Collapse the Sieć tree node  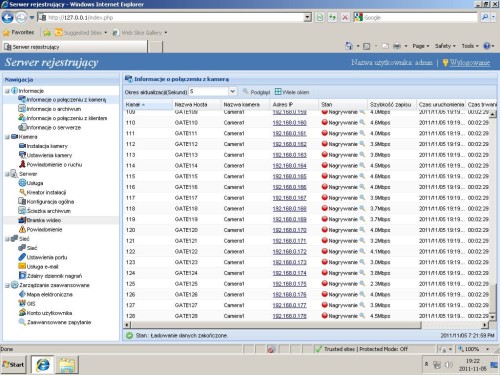pyautogui.click(x=7, y=239)
